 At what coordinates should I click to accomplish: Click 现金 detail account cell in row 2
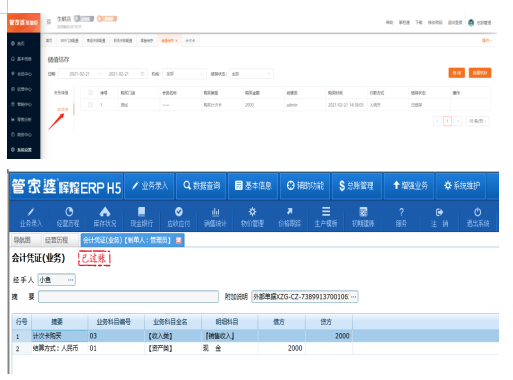click(x=229, y=348)
